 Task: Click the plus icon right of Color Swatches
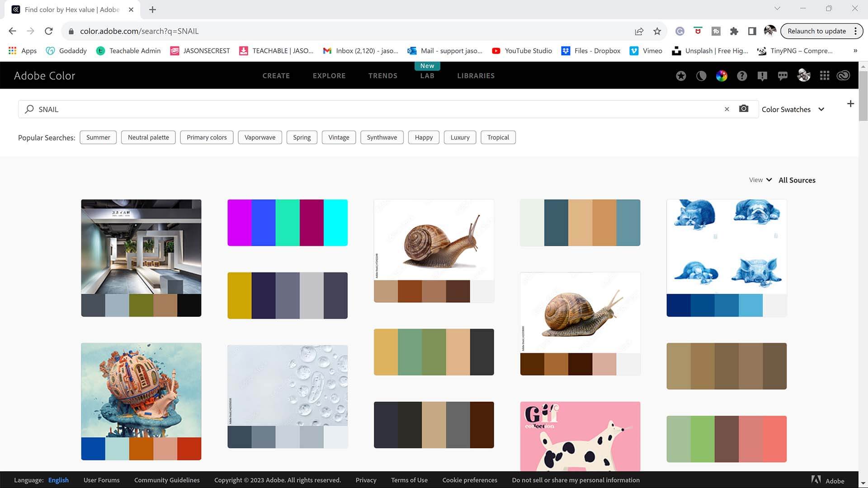click(x=850, y=104)
